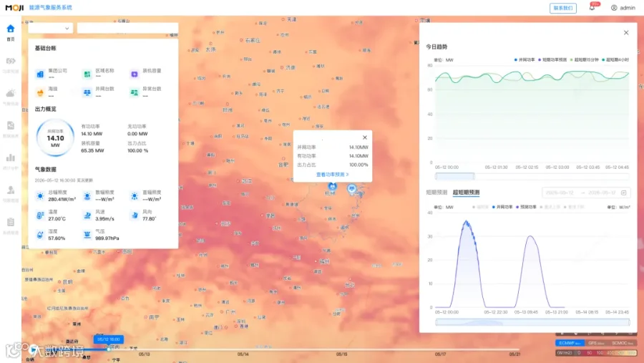Click the 海拔 orange icon
Image resolution: width=644 pixels, height=363 pixels.
click(40, 92)
